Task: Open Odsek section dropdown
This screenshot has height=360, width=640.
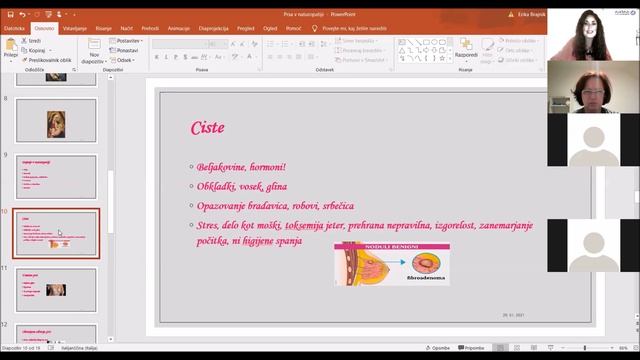Action: [122, 60]
